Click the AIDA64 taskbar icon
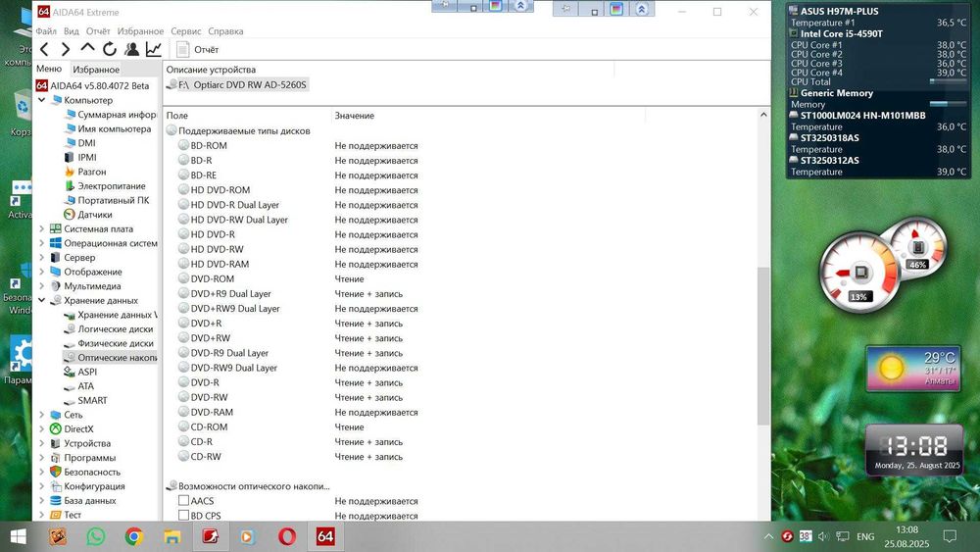 (325, 536)
